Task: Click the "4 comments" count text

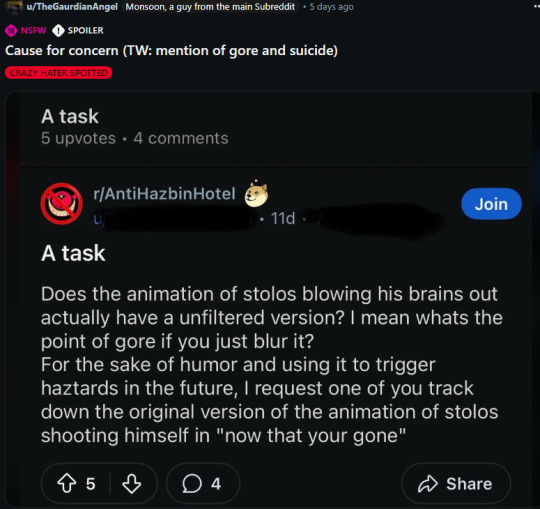Action: [x=181, y=138]
